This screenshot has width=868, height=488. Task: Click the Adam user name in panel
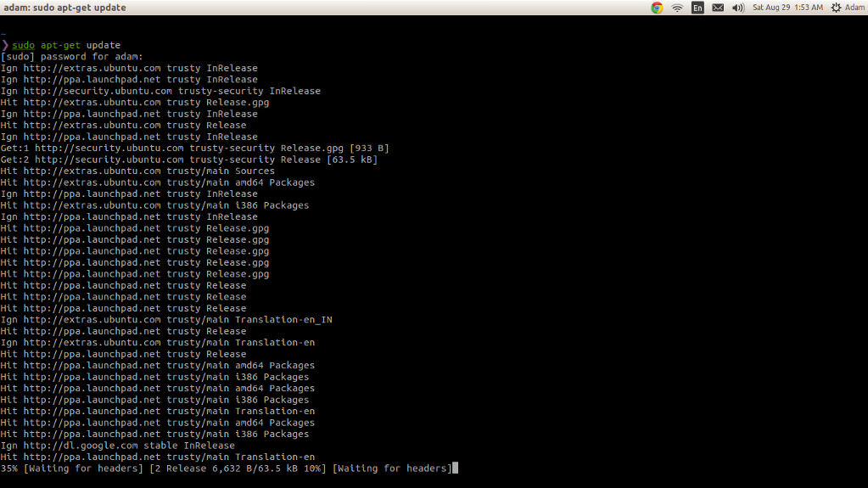click(x=854, y=8)
